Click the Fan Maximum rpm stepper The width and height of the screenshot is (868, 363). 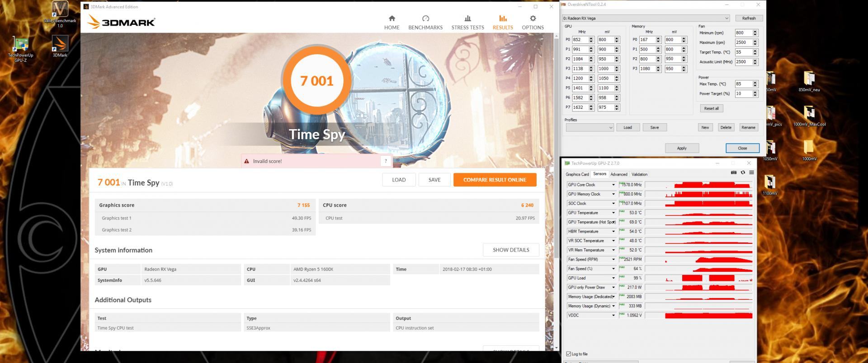pos(755,42)
